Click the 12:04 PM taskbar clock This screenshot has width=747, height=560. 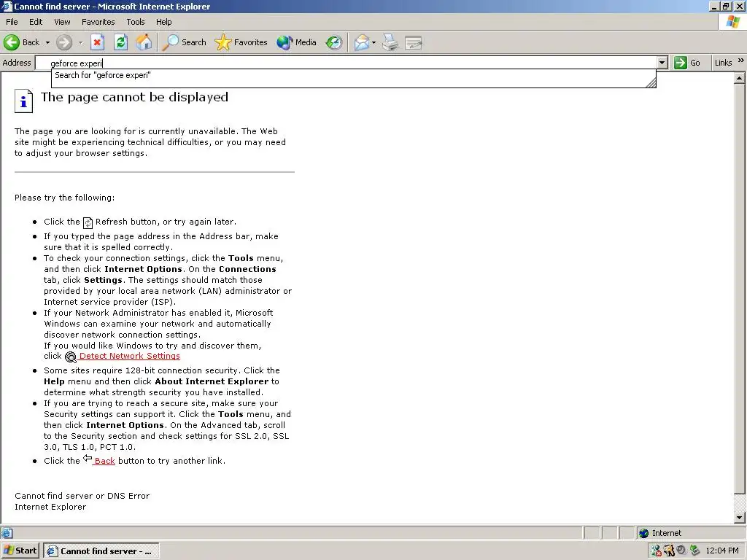click(x=722, y=551)
